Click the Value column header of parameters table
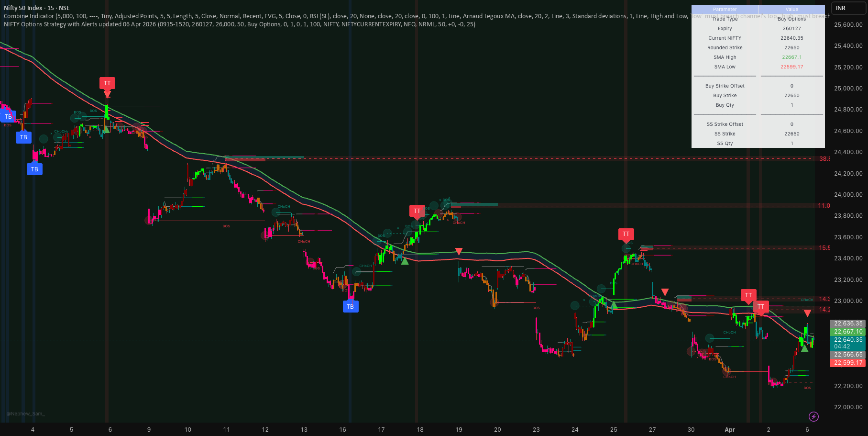Screen dimensions: 868x436 [x=791, y=9]
